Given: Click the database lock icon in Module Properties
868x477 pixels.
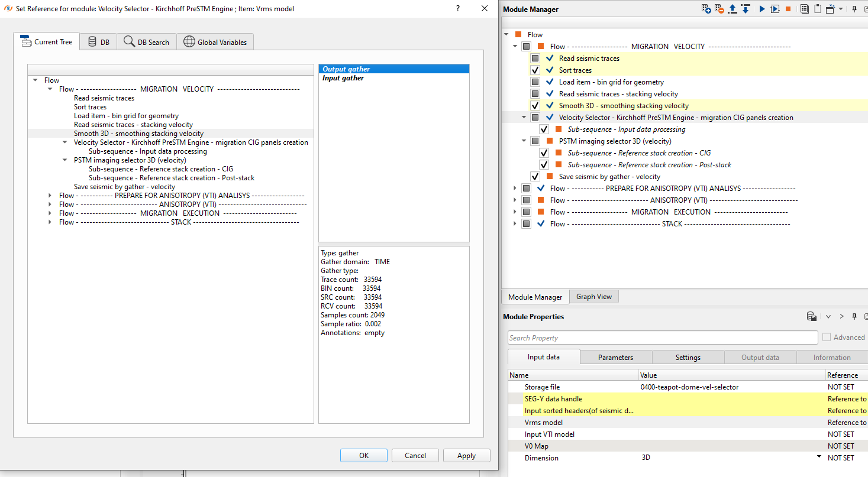Looking at the screenshot, I should [x=812, y=317].
